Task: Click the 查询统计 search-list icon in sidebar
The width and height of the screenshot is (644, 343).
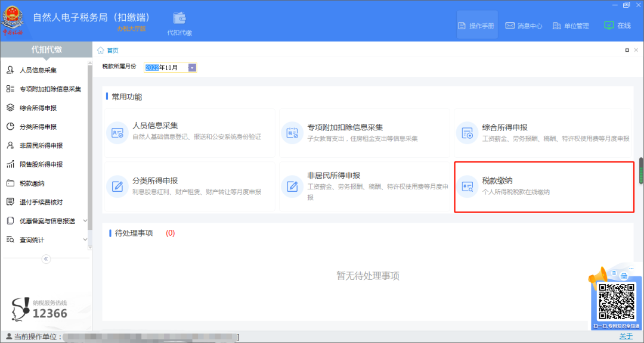Action: tap(10, 239)
